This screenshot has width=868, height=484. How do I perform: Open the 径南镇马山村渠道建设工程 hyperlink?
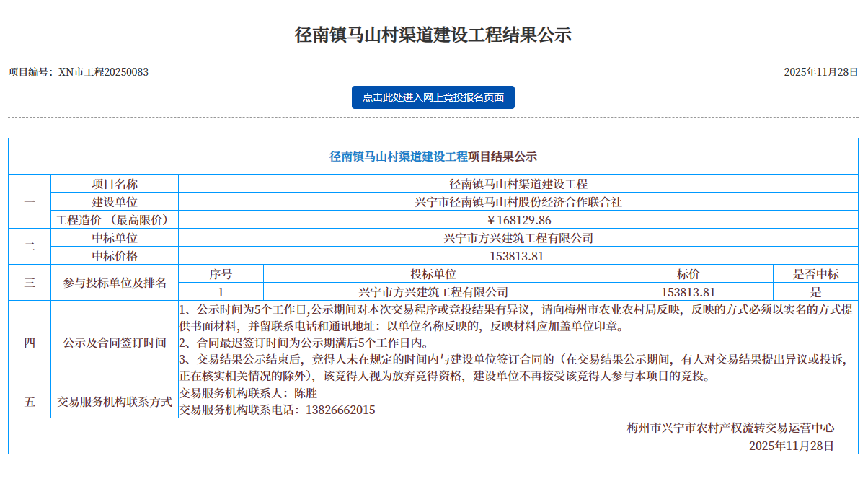click(398, 157)
